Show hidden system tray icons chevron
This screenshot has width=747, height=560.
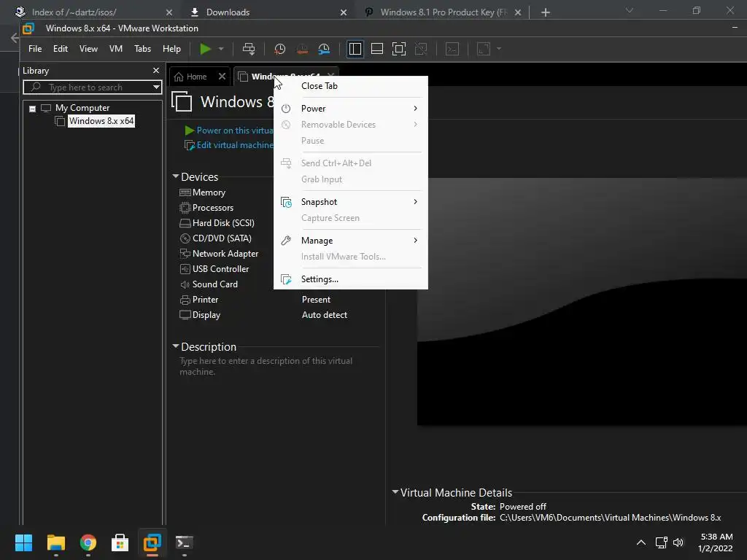(x=641, y=542)
